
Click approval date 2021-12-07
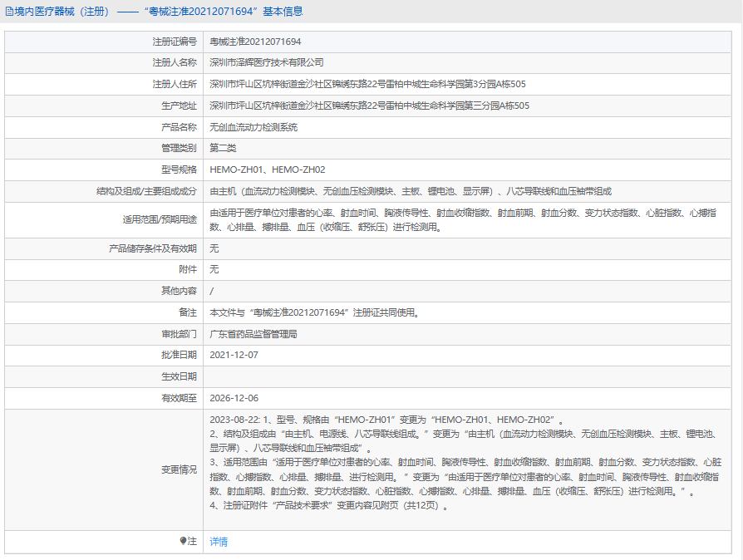(234, 355)
